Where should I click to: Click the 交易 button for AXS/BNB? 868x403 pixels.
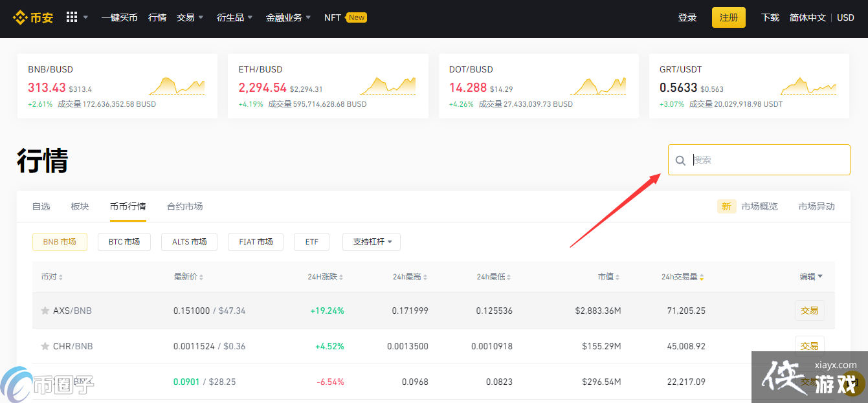point(809,310)
